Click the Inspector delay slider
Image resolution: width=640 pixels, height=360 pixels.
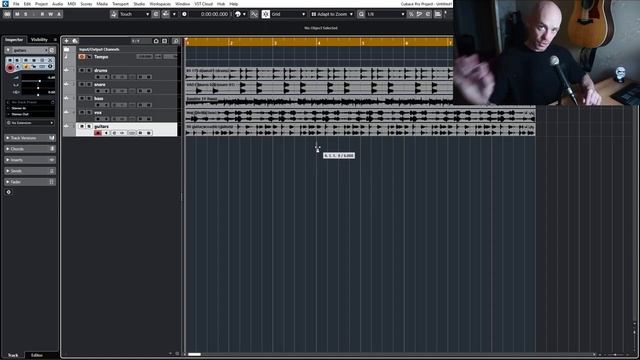[38, 94]
